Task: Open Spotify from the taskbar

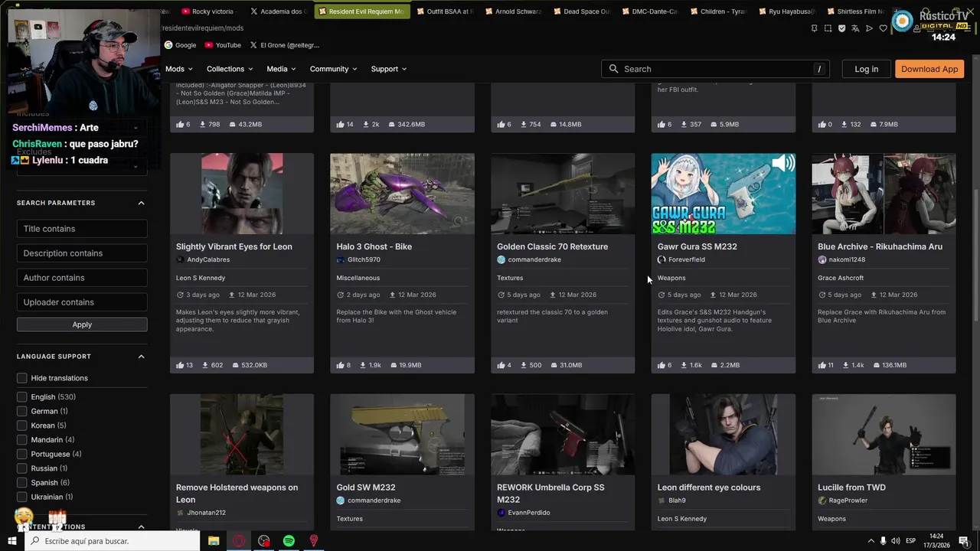Action: click(289, 541)
